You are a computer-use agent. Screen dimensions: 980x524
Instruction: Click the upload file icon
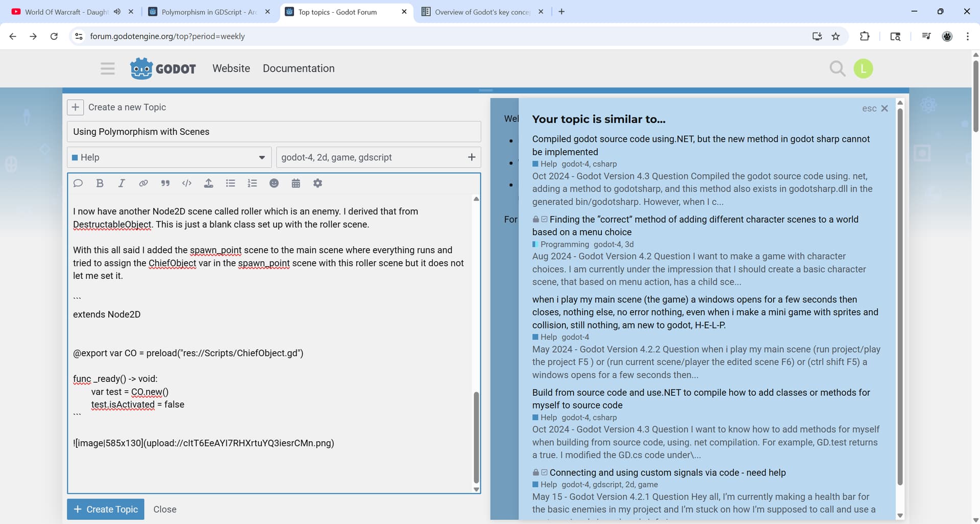(x=209, y=183)
